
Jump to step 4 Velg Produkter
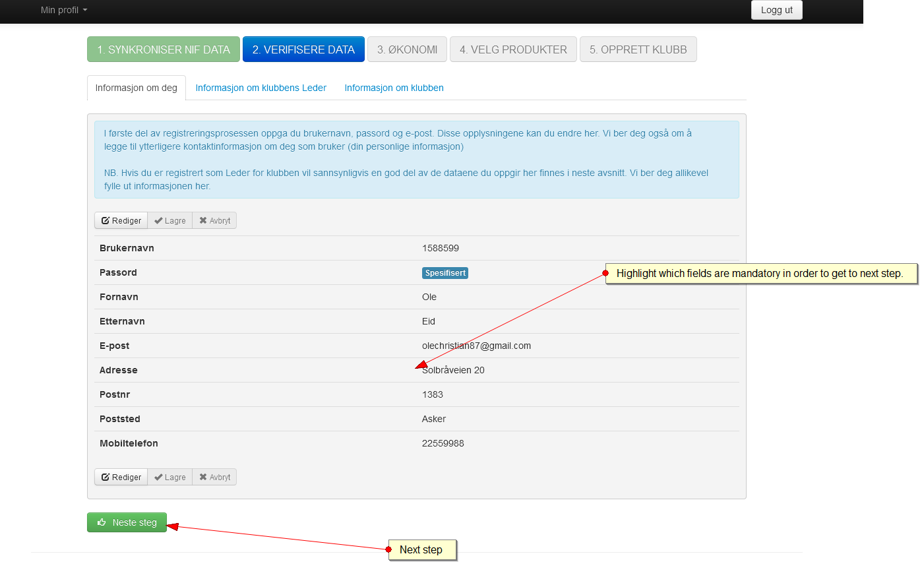[x=513, y=49]
